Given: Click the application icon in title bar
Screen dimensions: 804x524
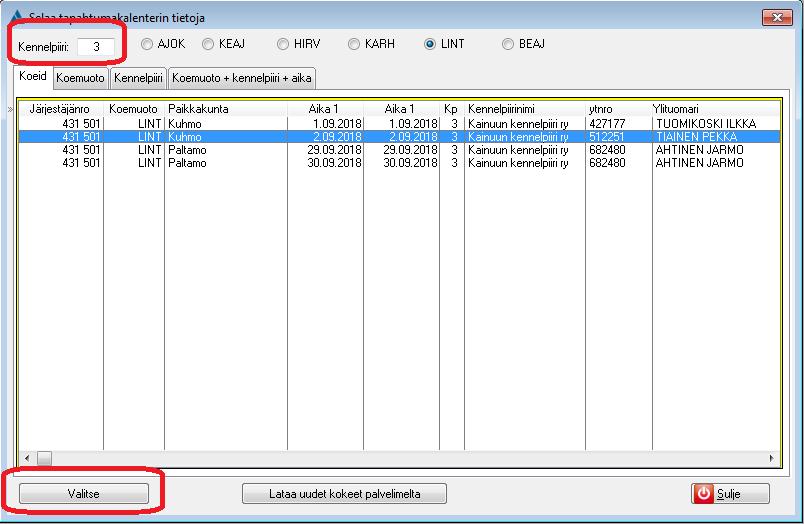Looking at the screenshot, I should 16,16.
